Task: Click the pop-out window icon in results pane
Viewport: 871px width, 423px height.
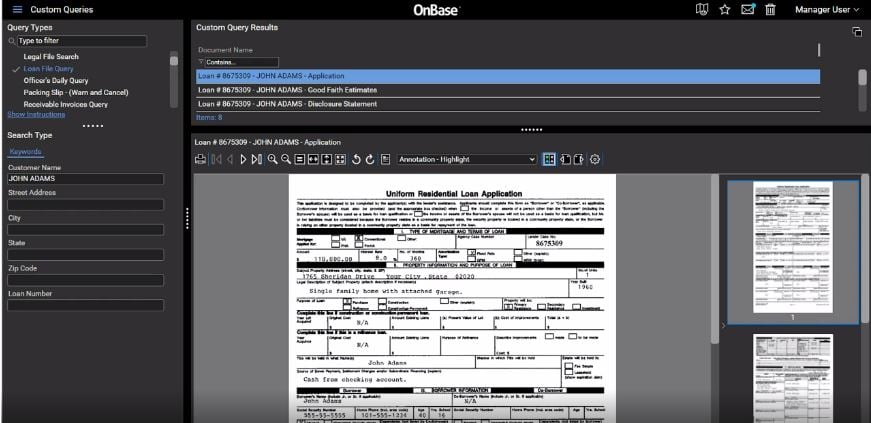Action: click(x=857, y=32)
